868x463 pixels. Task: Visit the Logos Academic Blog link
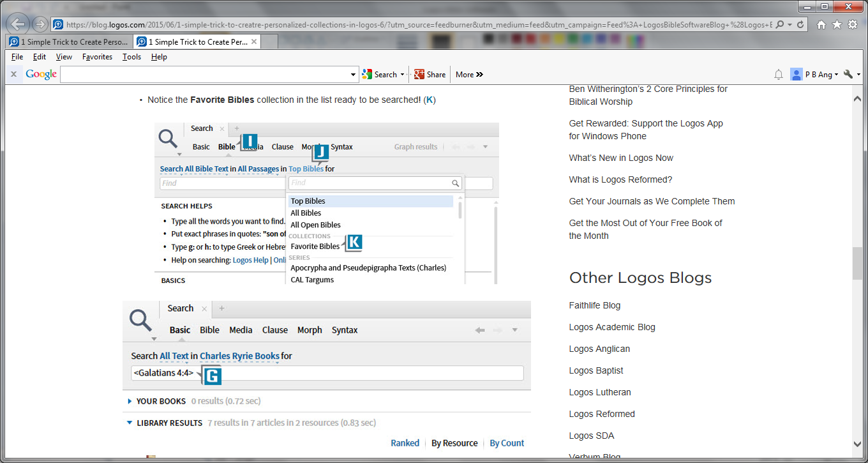(x=612, y=327)
